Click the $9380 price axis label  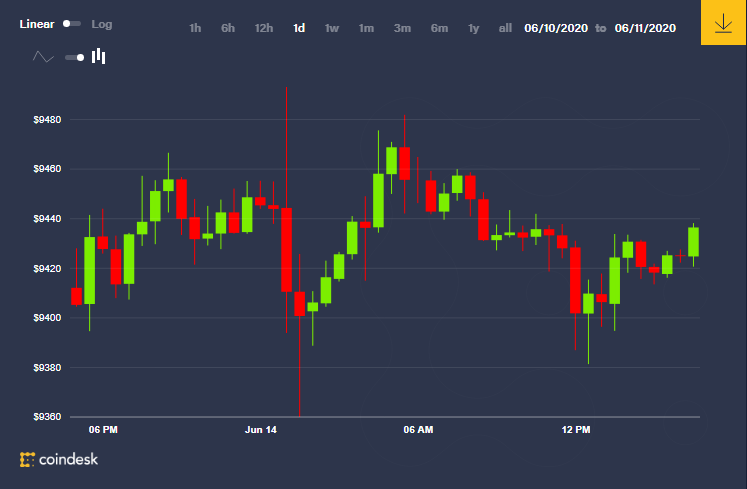[47, 367]
